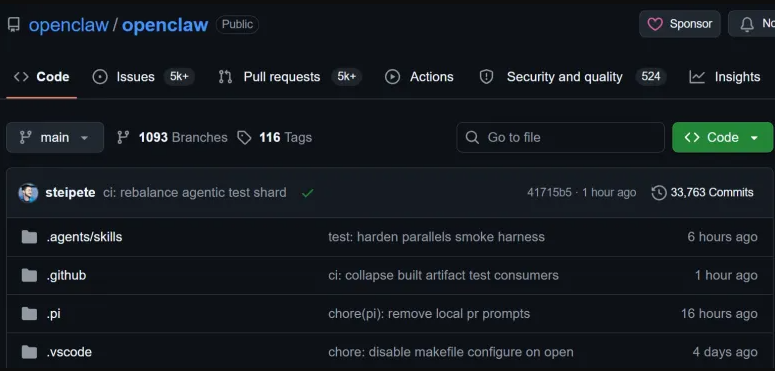
Task: Click the notifications bell icon
Action: pyautogui.click(x=747, y=24)
